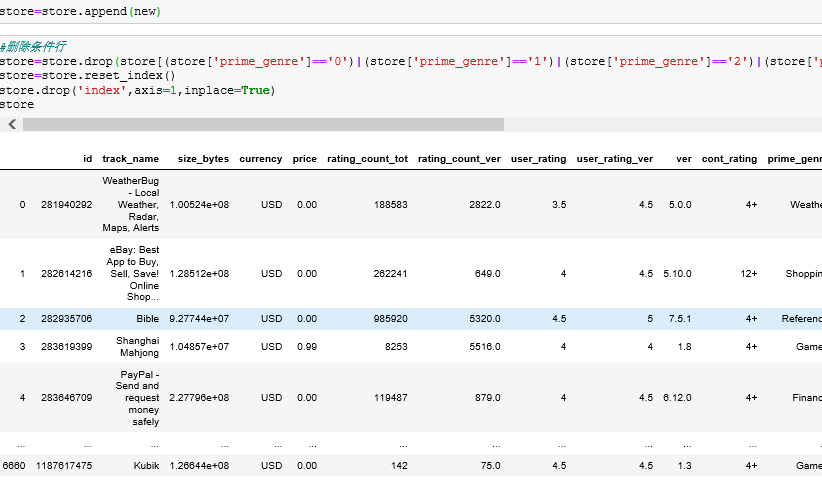Click the version value 6.12.0
This screenshot has height=482, width=822.
[x=677, y=398]
